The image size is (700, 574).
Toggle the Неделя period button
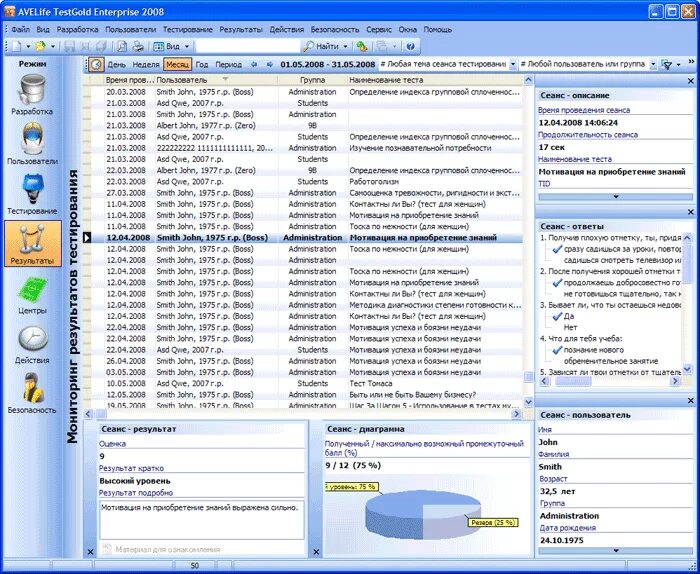(x=146, y=64)
